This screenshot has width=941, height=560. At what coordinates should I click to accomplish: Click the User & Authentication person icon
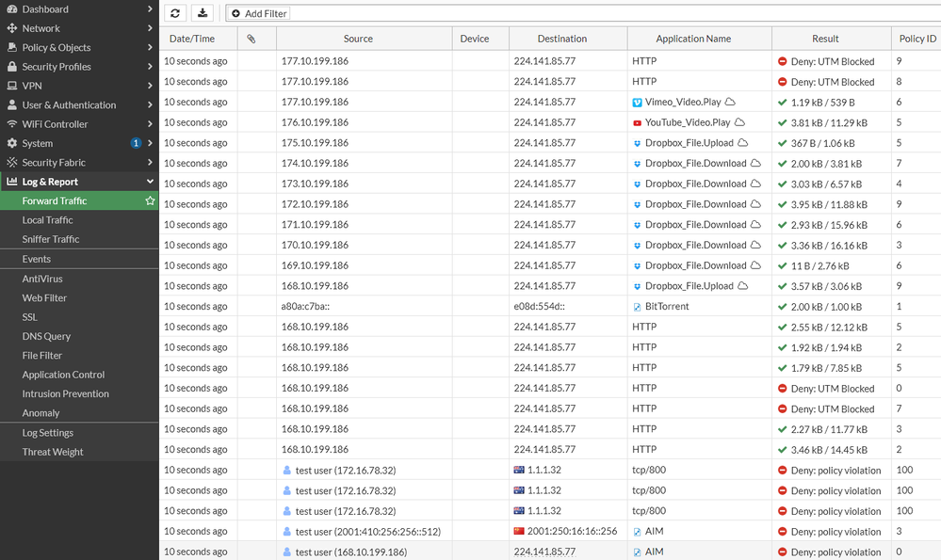click(x=12, y=104)
